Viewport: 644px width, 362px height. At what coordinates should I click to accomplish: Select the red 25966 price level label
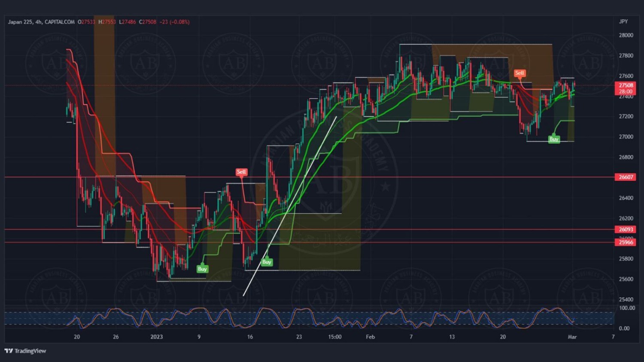click(626, 242)
